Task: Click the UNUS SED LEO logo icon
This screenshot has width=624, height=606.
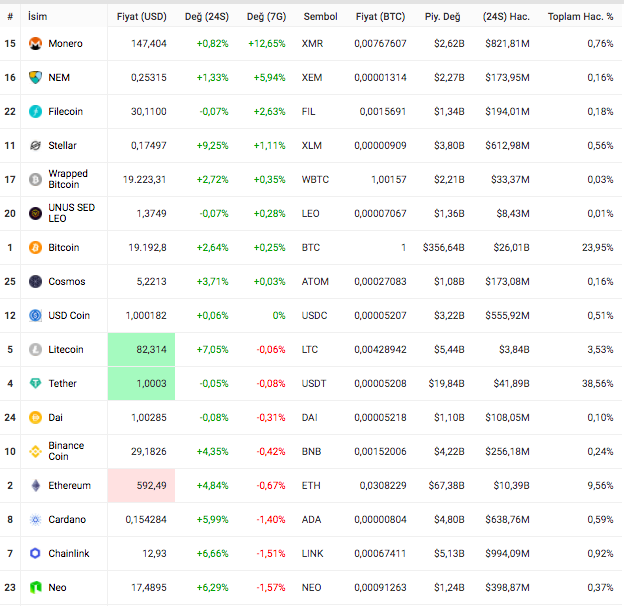Action: (35, 213)
